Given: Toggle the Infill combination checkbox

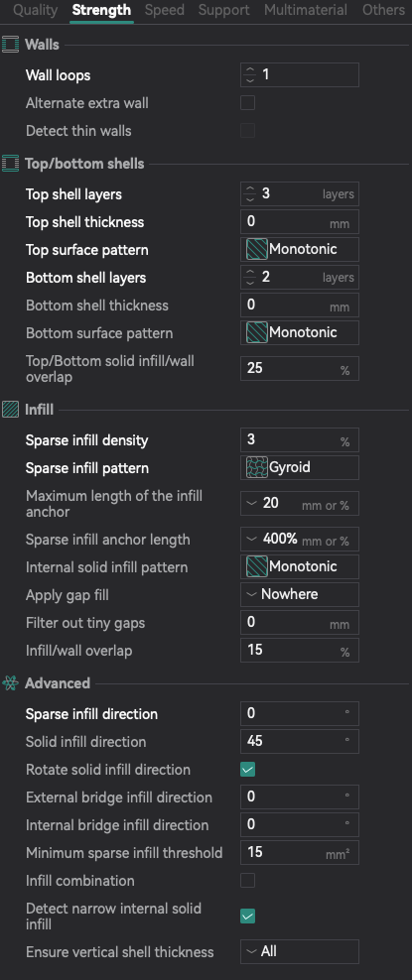Looking at the screenshot, I should pyautogui.click(x=247, y=881).
